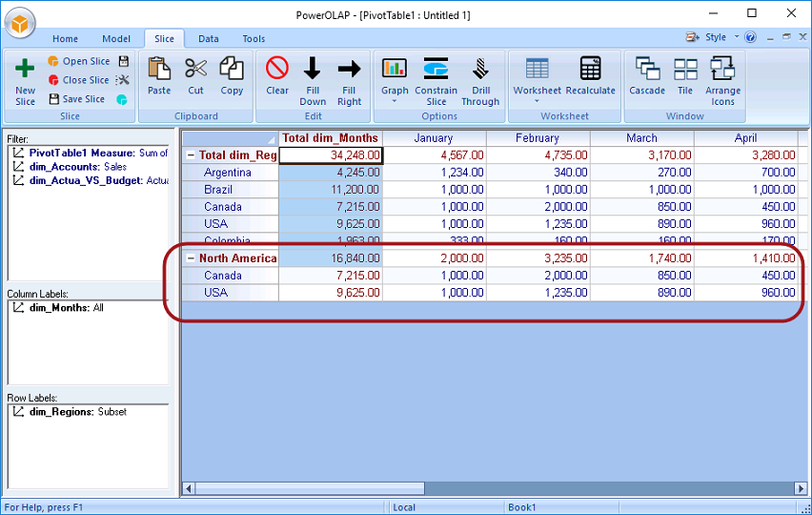Click Fill Right arrow icon
The width and height of the screenshot is (812, 515).
pyautogui.click(x=349, y=69)
